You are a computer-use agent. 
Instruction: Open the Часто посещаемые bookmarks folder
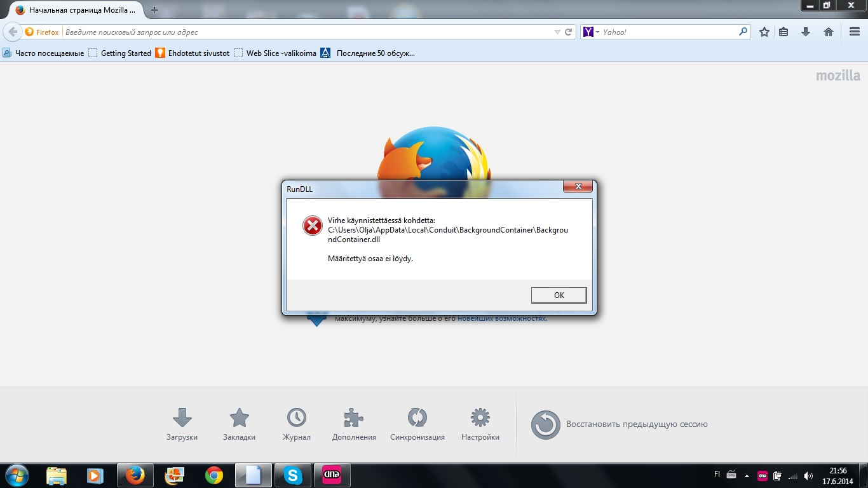click(43, 53)
